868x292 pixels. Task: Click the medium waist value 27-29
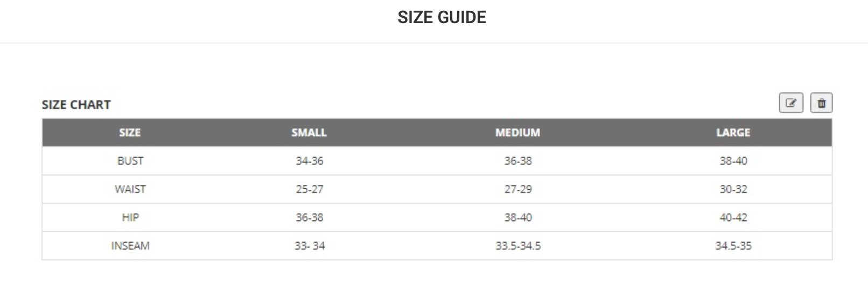tap(518, 189)
